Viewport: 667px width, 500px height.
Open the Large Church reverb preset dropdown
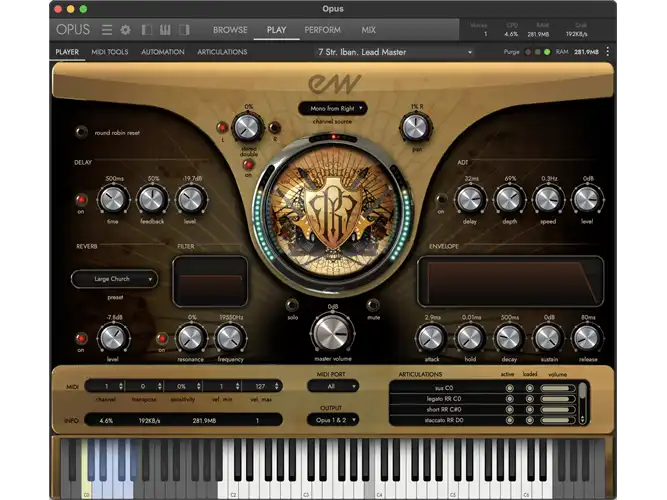tap(114, 279)
